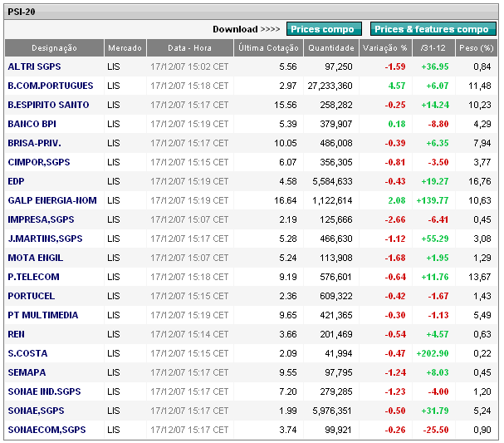Open the SONAECOM,SGPS link
Viewport: 504px width, 443px height.
click(x=46, y=430)
